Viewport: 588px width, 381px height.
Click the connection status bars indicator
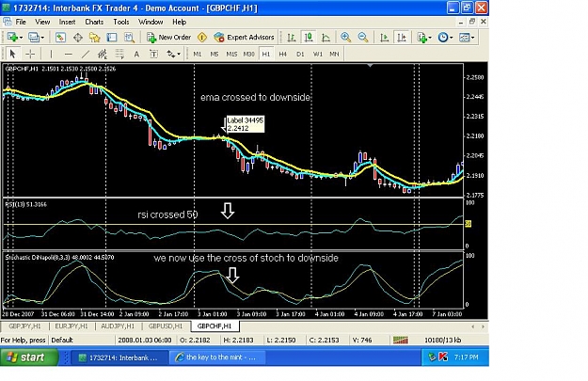click(400, 341)
